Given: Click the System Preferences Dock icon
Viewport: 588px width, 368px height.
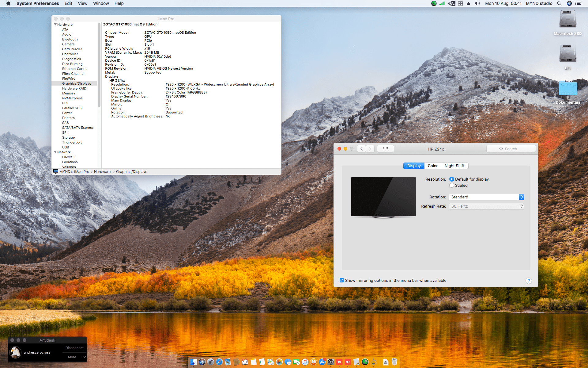Looking at the screenshot, I should [331, 362].
